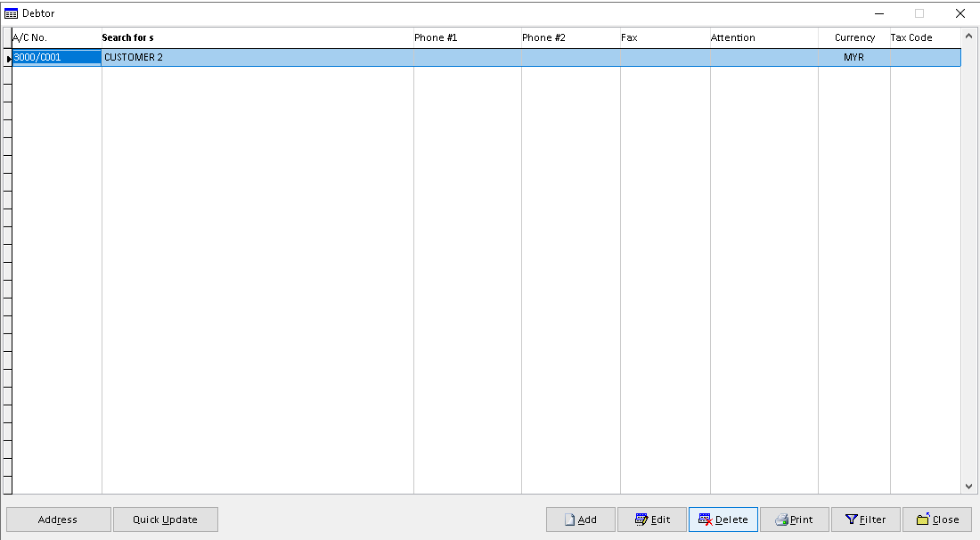
Task: Open the Filter funnel button
Action: click(866, 520)
